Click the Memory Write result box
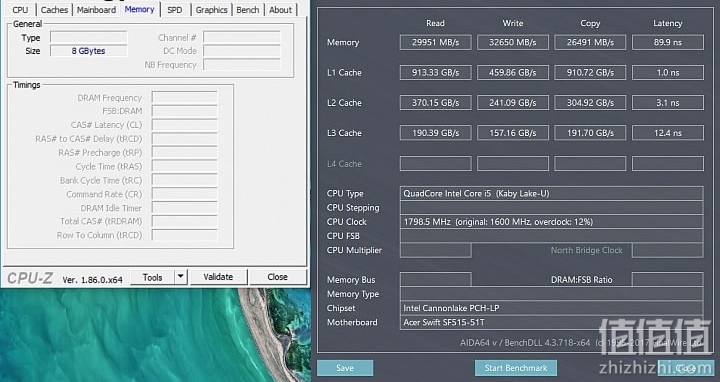The height and width of the screenshot is (382, 720). [x=512, y=42]
